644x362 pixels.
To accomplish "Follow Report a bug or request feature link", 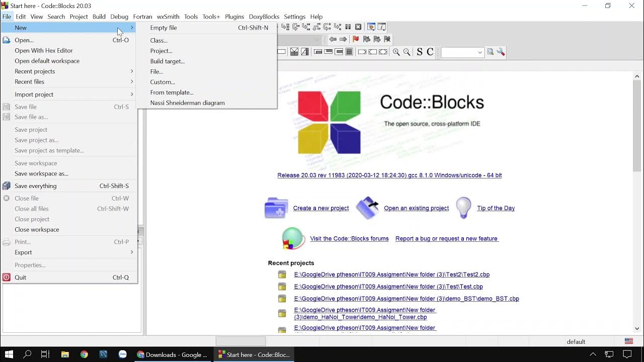I will (447, 239).
